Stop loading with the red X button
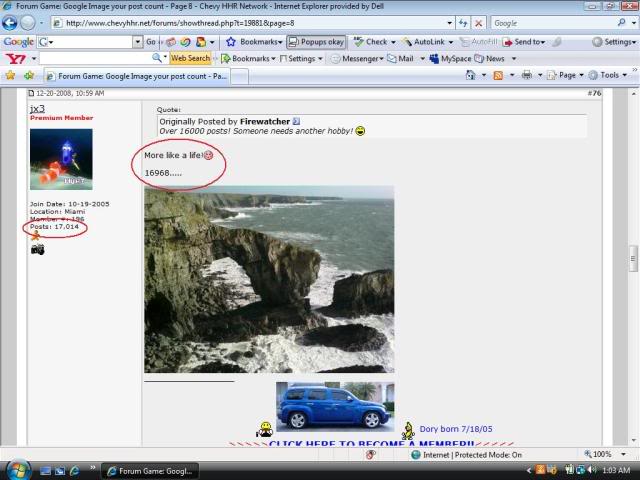The height and width of the screenshot is (480, 640). [478, 23]
